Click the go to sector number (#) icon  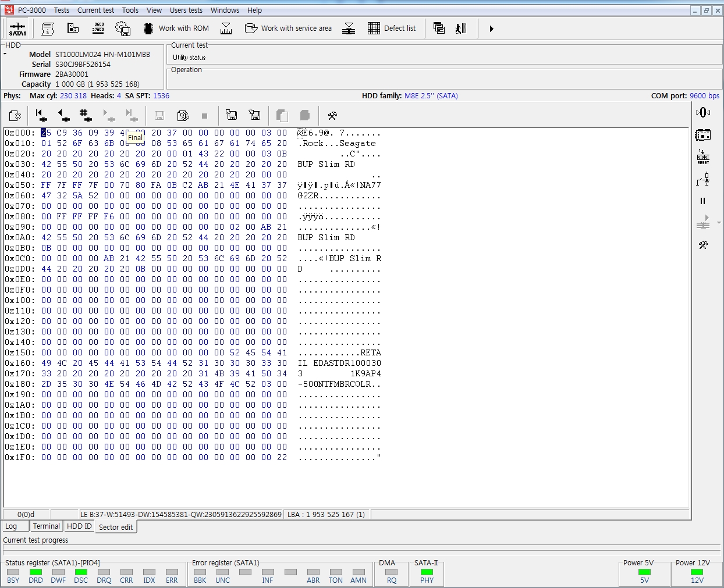[x=85, y=115]
